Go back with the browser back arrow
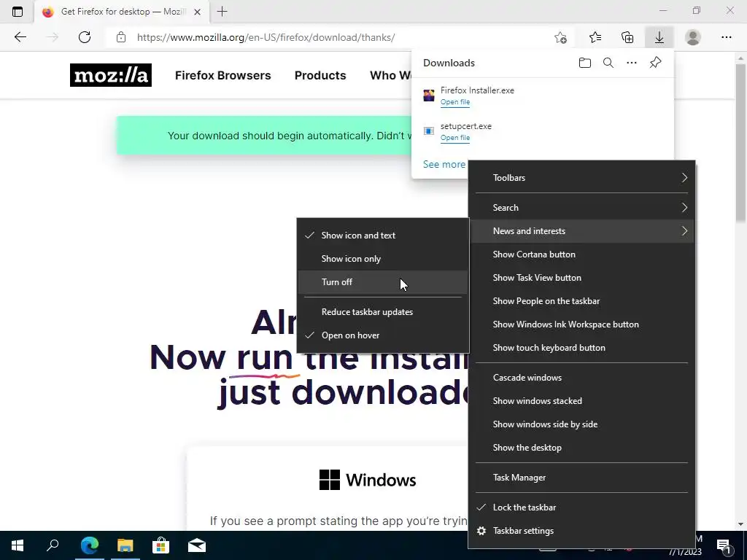This screenshot has height=560, width=747. click(x=20, y=37)
